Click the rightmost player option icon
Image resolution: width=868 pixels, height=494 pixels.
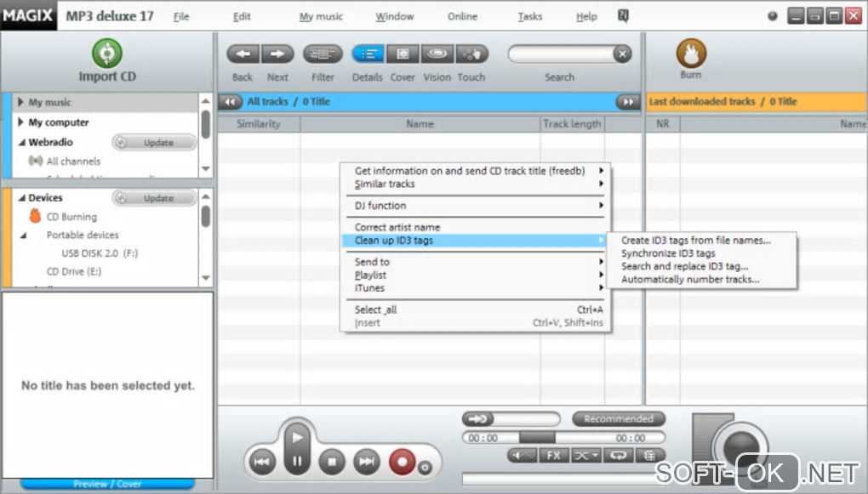[650, 455]
